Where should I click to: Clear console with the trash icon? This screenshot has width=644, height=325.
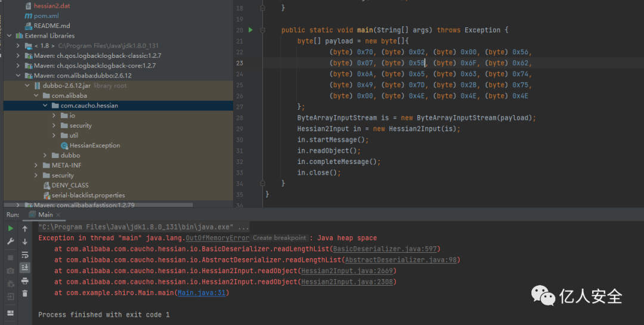[25, 293]
